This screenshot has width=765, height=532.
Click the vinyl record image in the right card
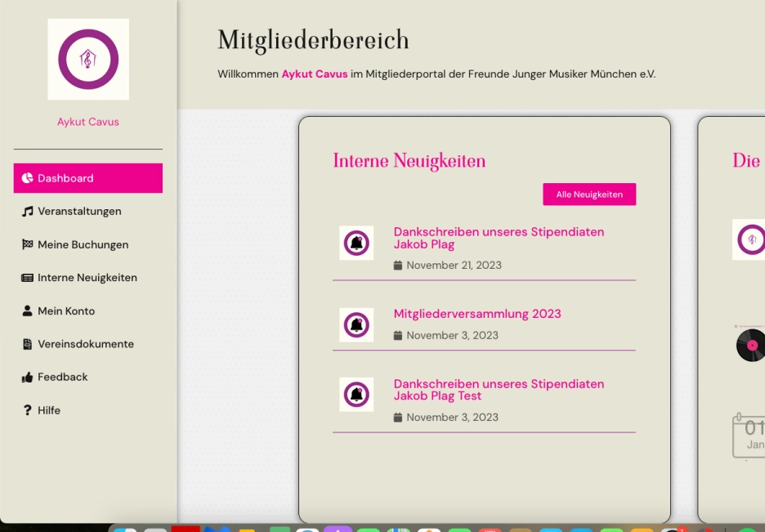(x=751, y=345)
